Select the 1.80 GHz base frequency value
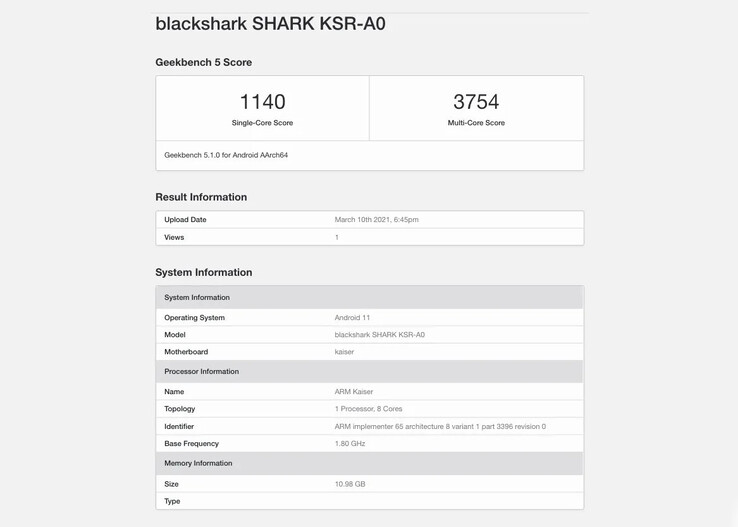 (x=350, y=444)
